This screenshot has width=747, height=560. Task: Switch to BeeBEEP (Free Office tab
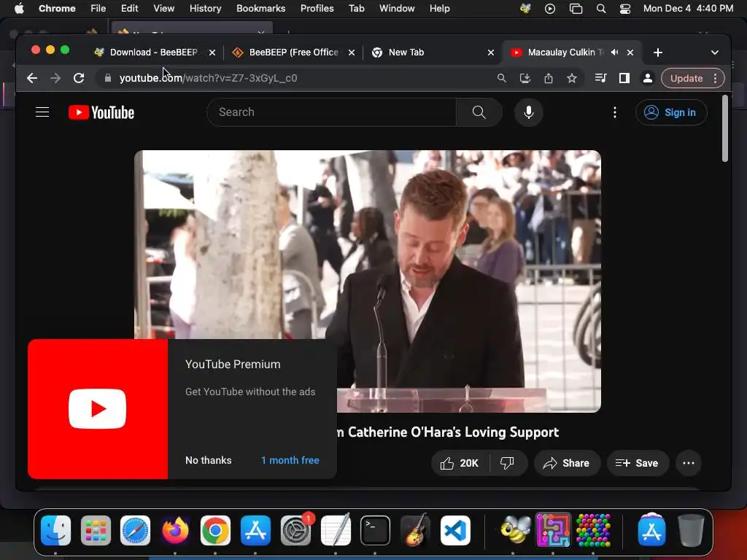[x=293, y=52]
